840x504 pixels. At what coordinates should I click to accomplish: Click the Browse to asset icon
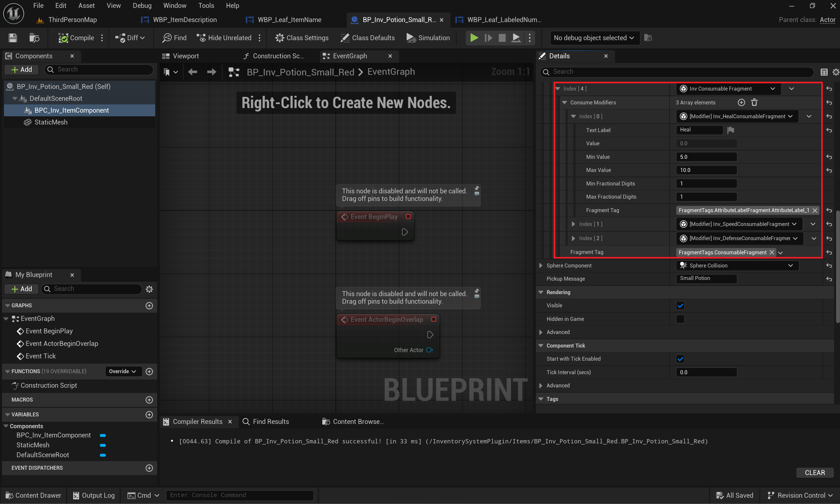point(34,38)
